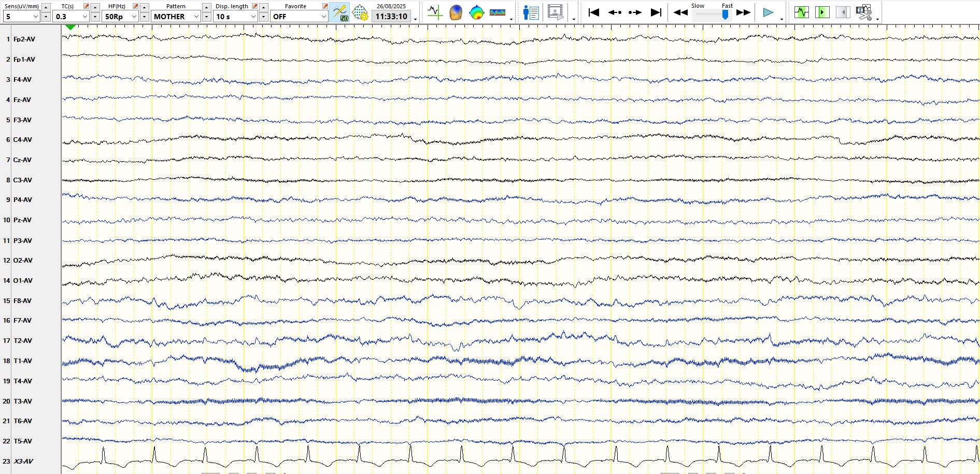Open the electrode montage settings icon

pyautogui.click(x=360, y=12)
